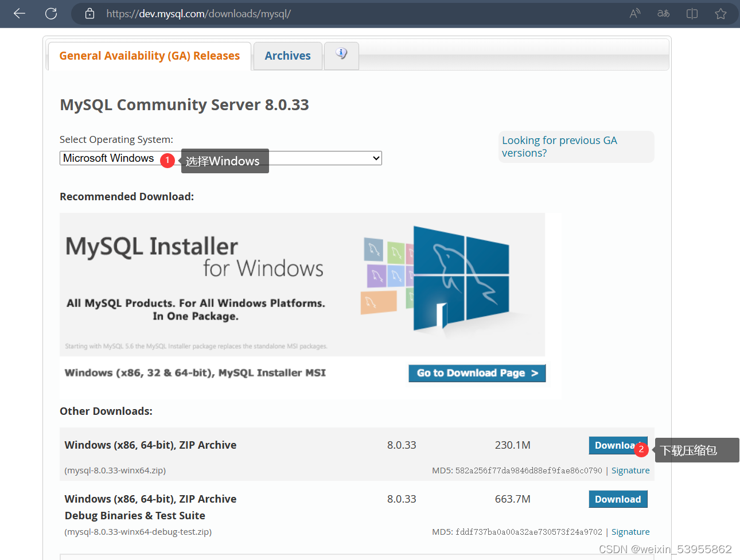Switch to the Archives tab
Image resolution: width=740 pixels, height=560 pixels.
pos(287,56)
